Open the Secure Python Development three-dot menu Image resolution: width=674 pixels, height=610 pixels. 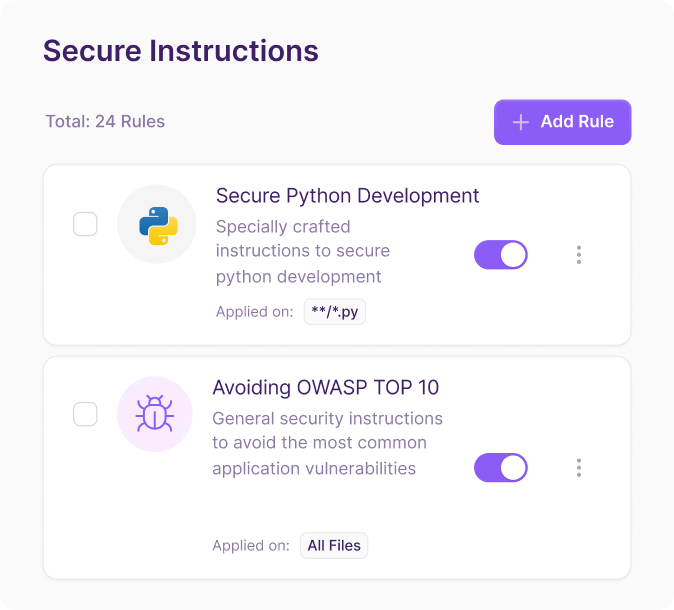pyautogui.click(x=579, y=255)
